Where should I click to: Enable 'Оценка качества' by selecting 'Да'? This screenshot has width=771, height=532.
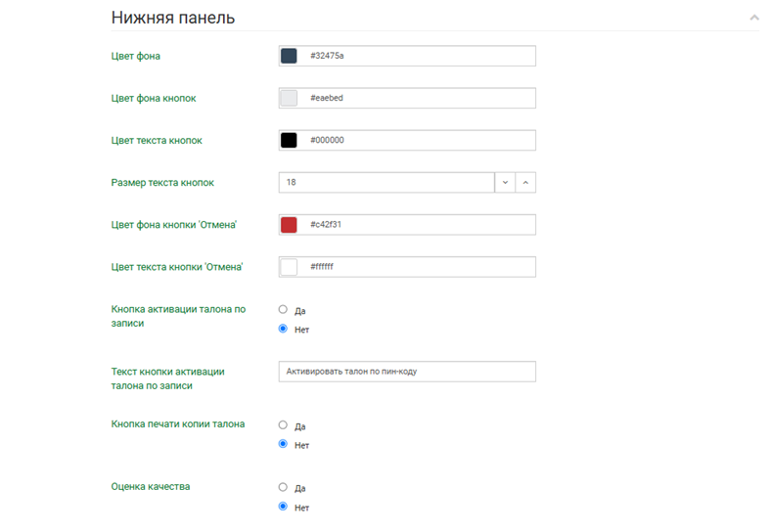coord(284,487)
